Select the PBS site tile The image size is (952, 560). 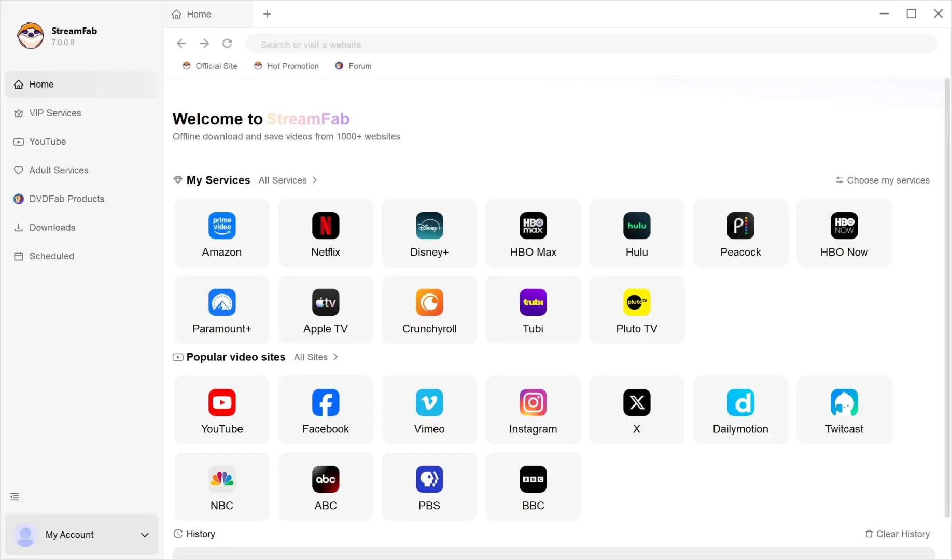(429, 487)
